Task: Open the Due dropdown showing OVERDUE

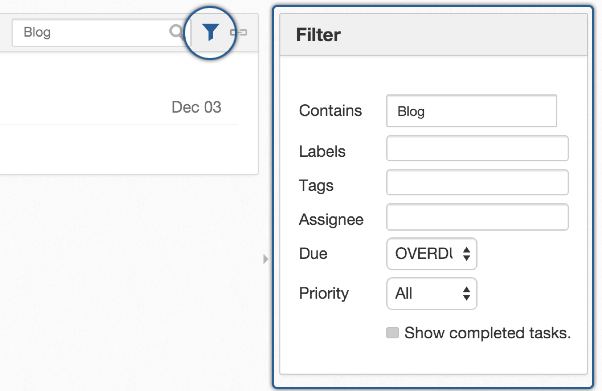Action: (x=432, y=253)
